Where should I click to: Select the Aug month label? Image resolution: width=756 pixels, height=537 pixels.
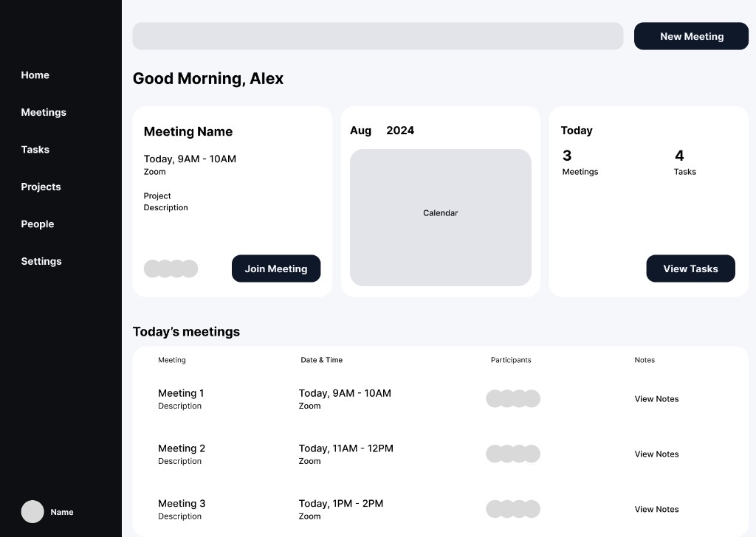pyautogui.click(x=360, y=131)
